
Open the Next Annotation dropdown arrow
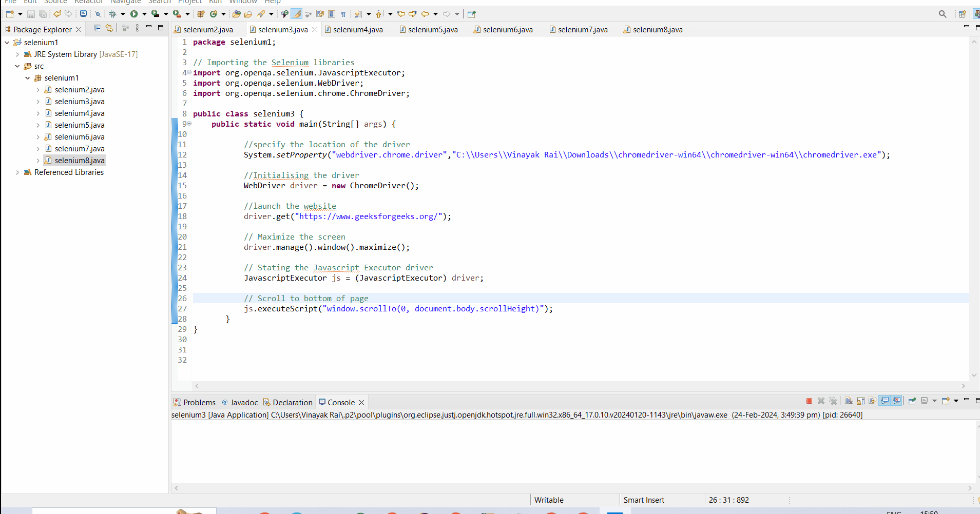[x=369, y=14]
